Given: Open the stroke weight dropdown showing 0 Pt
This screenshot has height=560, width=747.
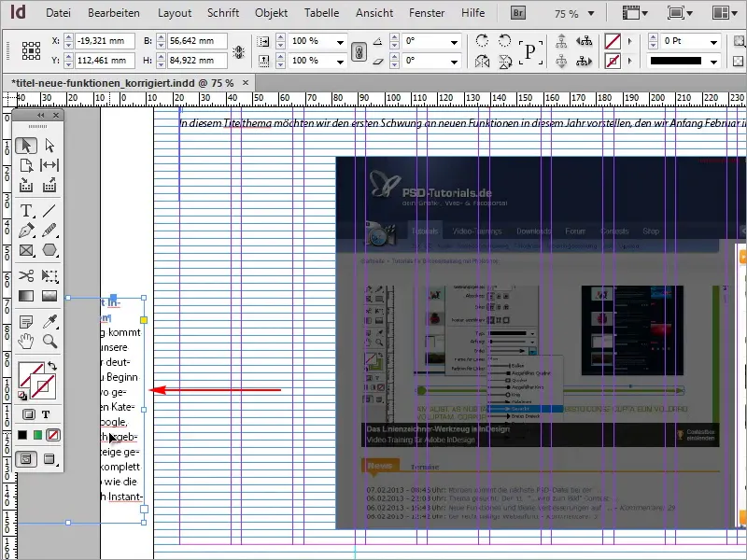Looking at the screenshot, I should click(x=713, y=43).
